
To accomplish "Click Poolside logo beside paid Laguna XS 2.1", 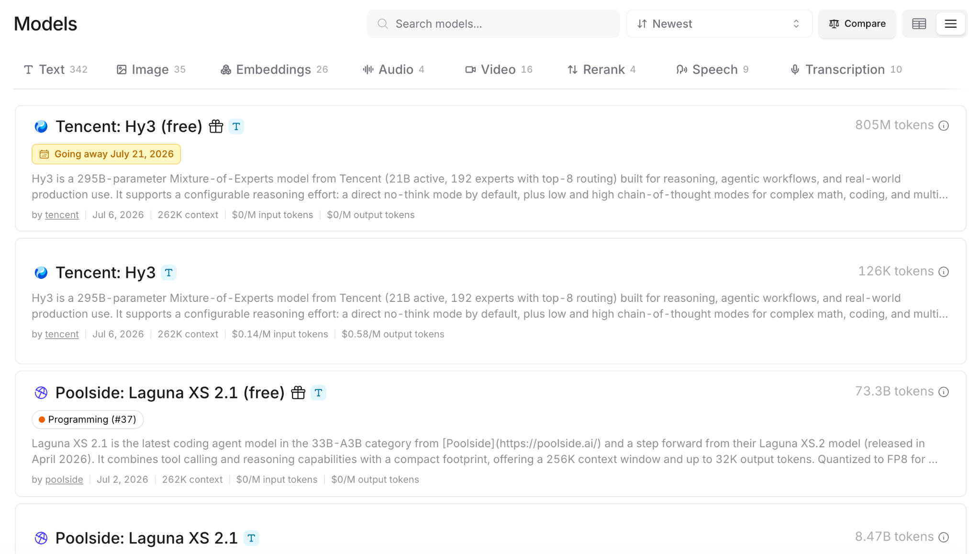I will click(x=41, y=538).
